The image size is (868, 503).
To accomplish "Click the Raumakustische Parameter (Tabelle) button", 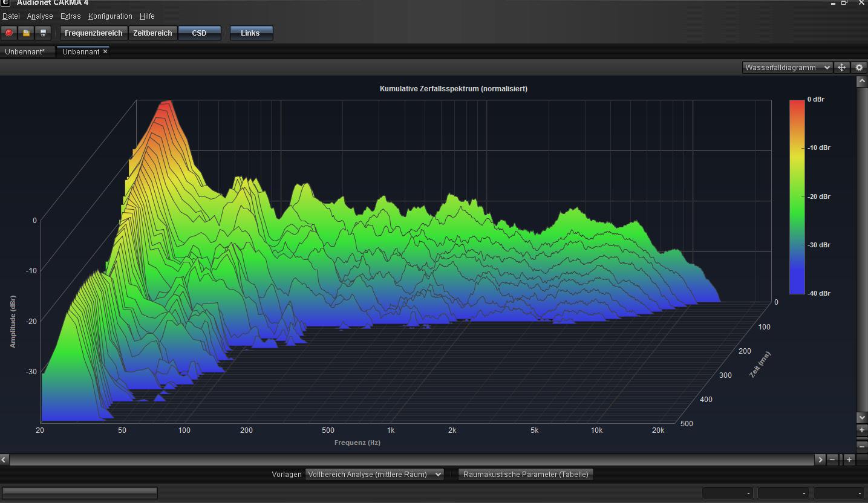I will tap(525, 475).
